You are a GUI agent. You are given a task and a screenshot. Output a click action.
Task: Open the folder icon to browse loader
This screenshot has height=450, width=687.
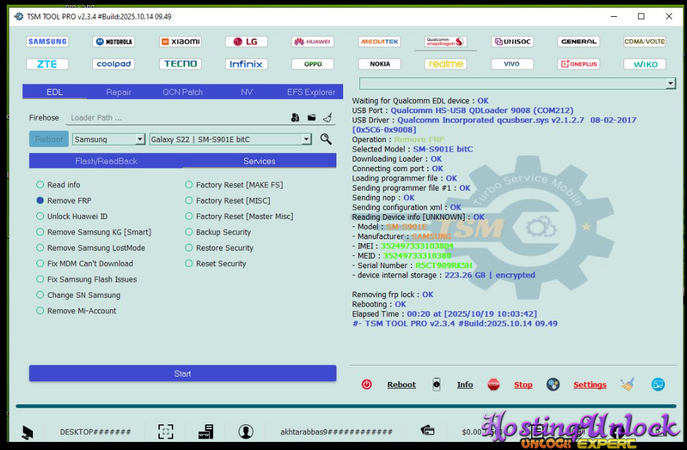pyautogui.click(x=310, y=117)
